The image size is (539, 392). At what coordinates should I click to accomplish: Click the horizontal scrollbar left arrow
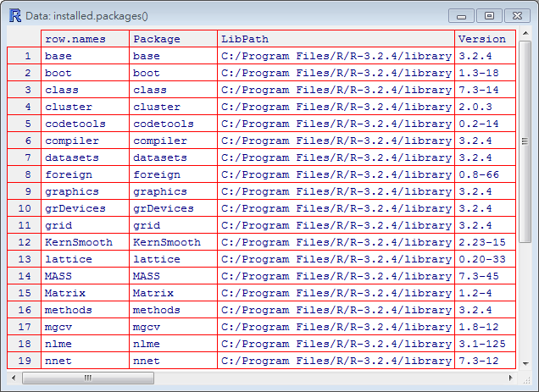[14, 378]
